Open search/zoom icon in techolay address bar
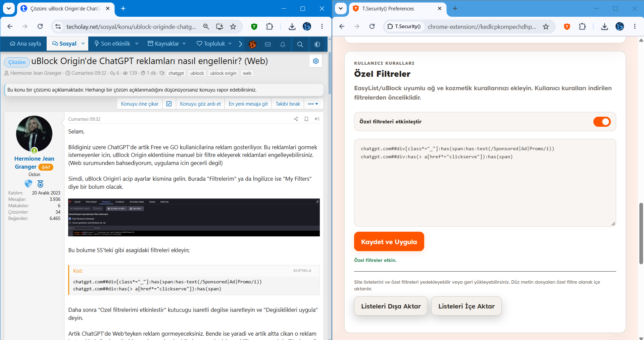 pyautogui.click(x=206, y=26)
